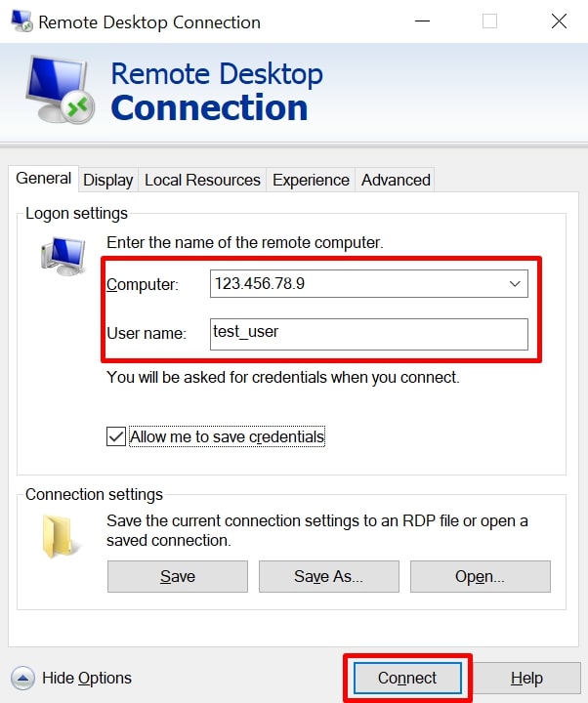Open the Display tab

pos(108,180)
